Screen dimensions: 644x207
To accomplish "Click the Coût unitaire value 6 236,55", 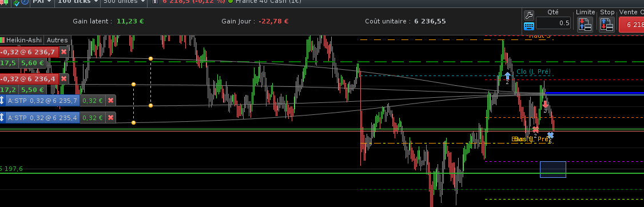I will (430, 21).
